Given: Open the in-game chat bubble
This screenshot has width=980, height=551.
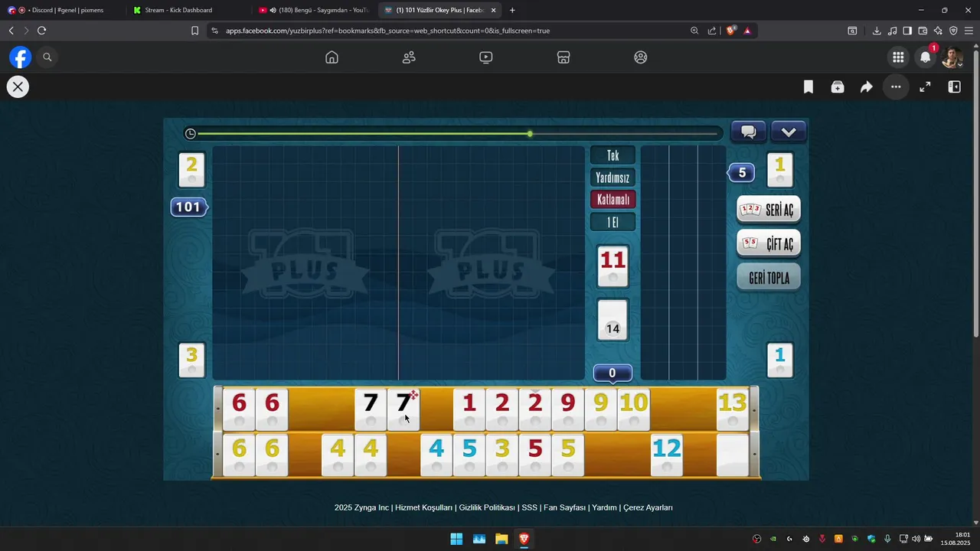Looking at the screenshot, I should [x=749, y=132].
